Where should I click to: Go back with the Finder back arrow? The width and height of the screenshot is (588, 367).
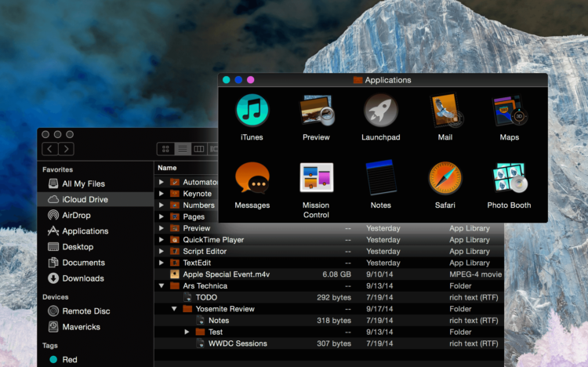click(x=50, y=149)
